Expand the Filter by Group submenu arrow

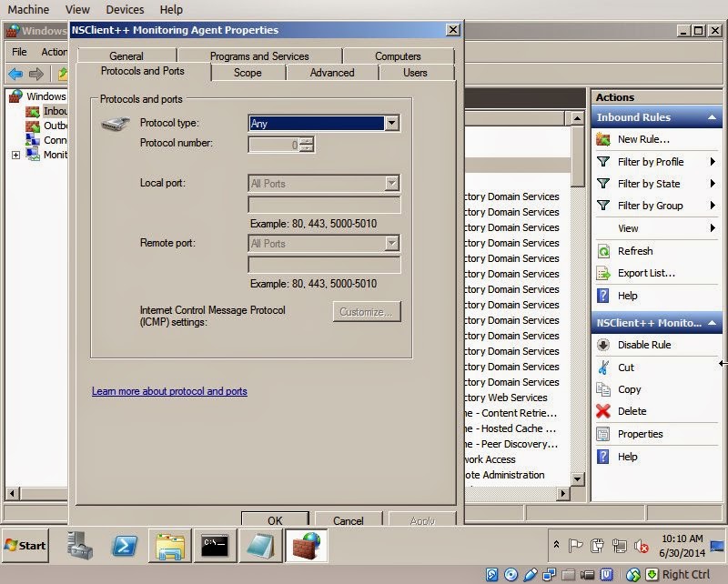[x=713, y=206]
